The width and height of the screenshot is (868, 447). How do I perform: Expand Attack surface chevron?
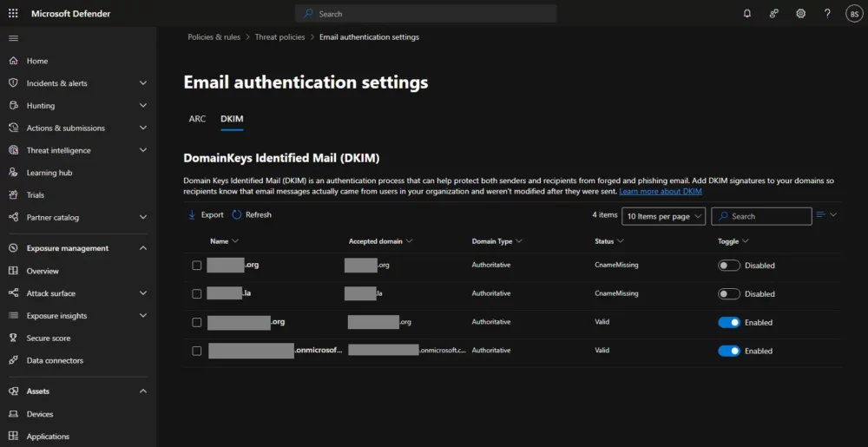coord(143,293)
